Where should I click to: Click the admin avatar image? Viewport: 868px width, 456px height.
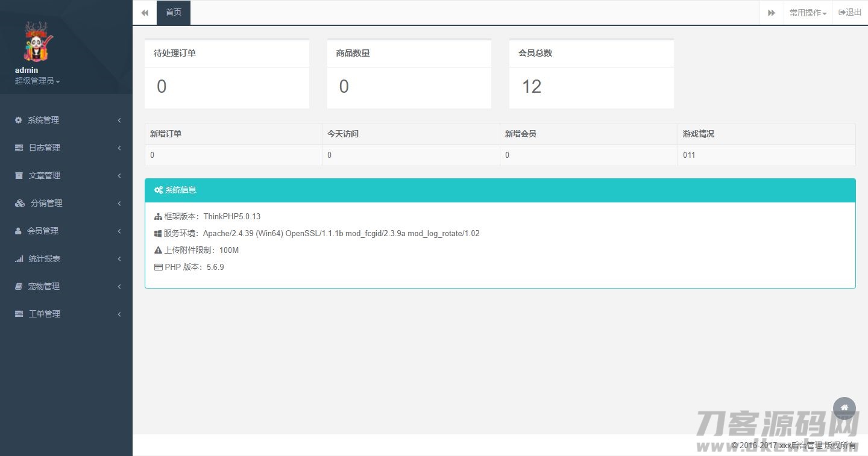[x=38, y=42]
